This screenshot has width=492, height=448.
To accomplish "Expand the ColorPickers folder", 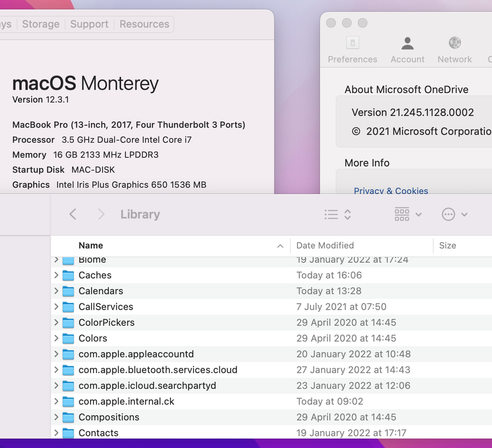I will click(56, 322).
